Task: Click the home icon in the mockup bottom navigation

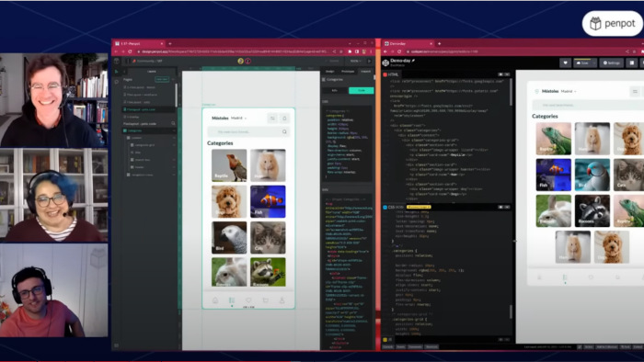Action: point(214,300)
